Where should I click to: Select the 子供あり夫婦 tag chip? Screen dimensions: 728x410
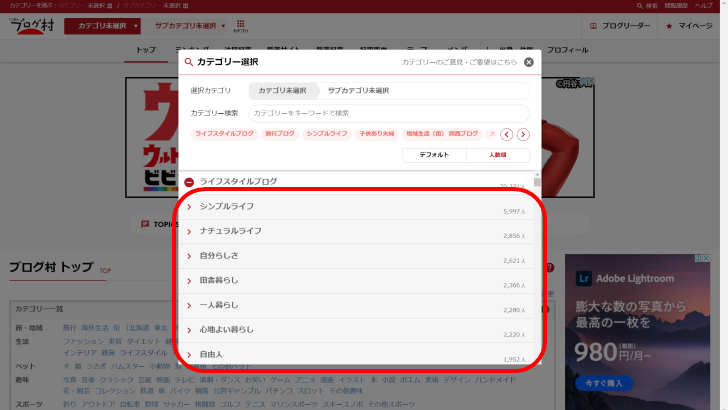tap(377, 134)
